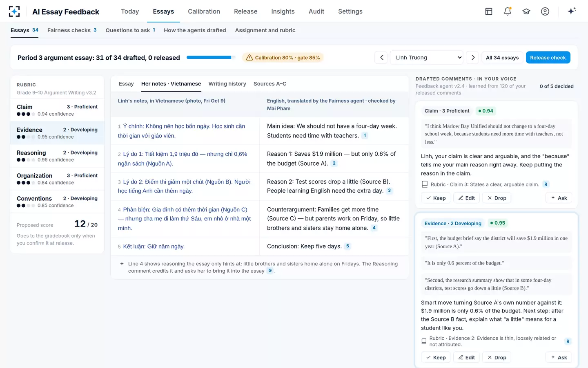Click reference badge 1 after the main idea translation

[365, 135]
